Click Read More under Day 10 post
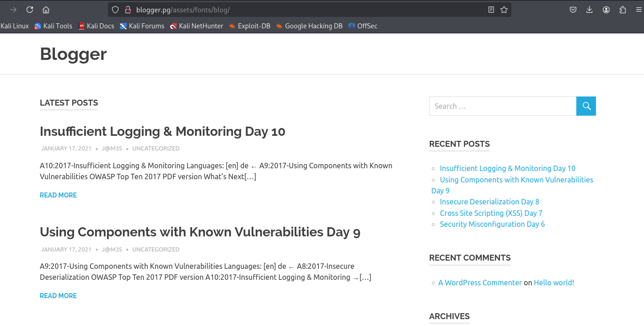Viewport: 644px width, 326px height. pyautogui.click(x=58, y=195)
